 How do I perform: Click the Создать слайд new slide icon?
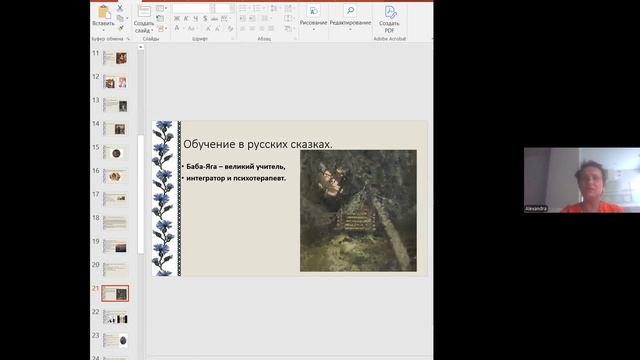(x=144, y=12)
